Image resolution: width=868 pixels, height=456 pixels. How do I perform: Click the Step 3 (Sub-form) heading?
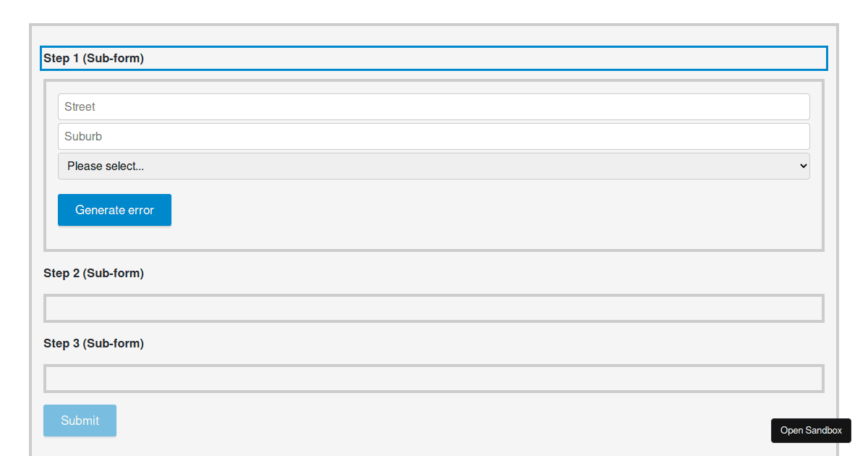(x=93, y=343)
